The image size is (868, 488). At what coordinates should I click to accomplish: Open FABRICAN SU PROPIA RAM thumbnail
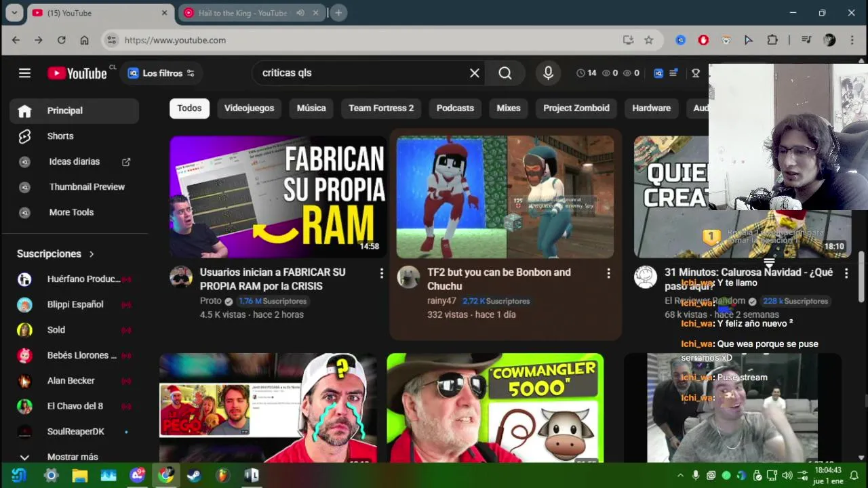pyautogui.click(x=278, y=197)
